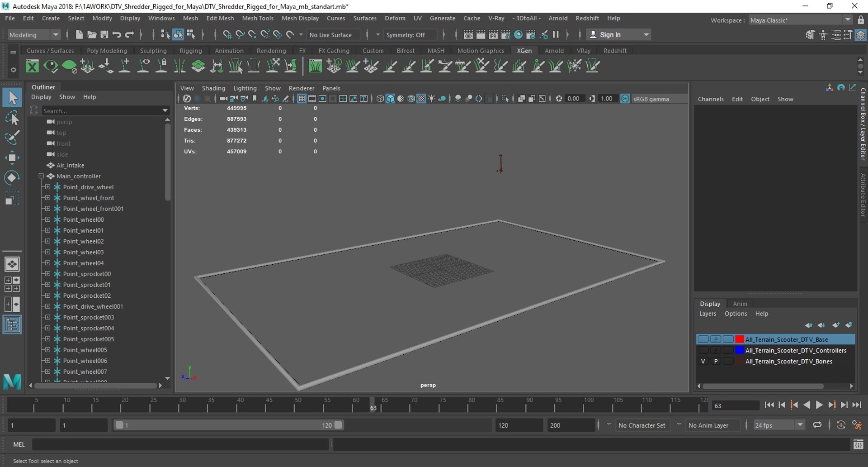Click the current frame 63 input field
This screenshot has width=868, height=467.
pyautogui.click(x=736, y=406)
